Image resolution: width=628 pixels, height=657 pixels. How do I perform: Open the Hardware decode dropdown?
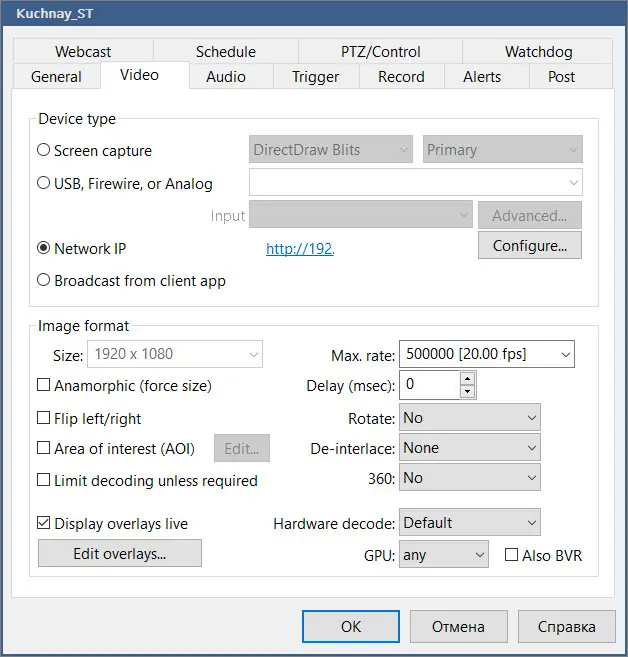tap(469, 523)
